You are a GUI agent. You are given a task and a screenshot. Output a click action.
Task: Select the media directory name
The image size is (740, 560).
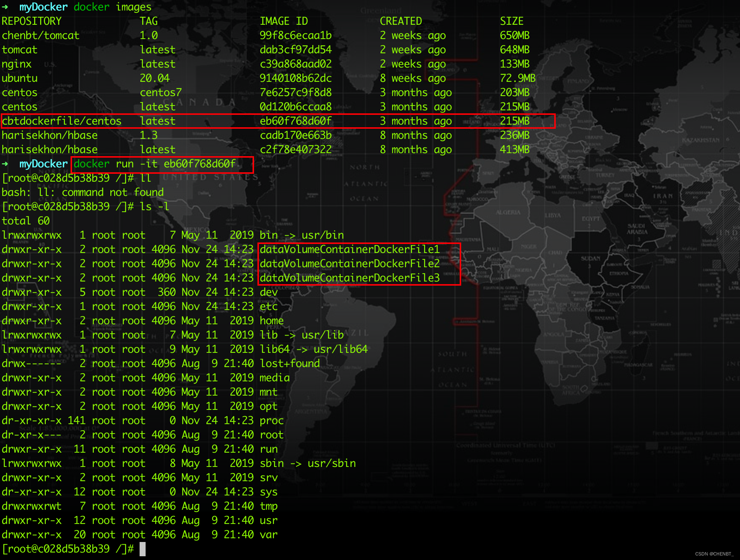click(x=275, y=378)
